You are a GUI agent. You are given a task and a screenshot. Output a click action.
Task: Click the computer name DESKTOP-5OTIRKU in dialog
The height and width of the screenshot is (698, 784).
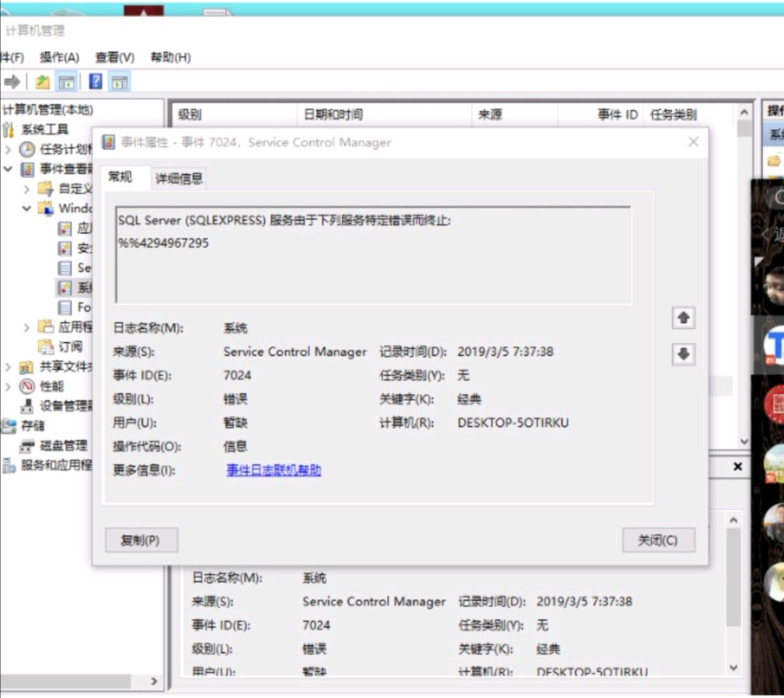click(513, 423)
